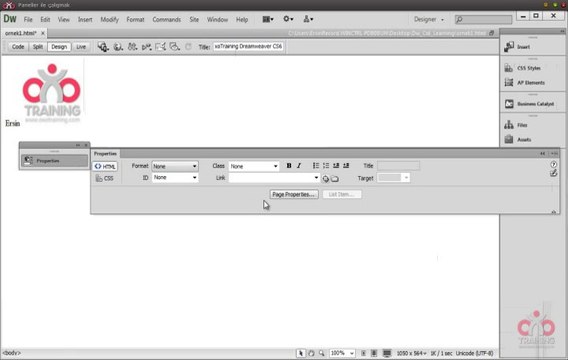Click the File management toolbar icon
The width and height of the screenshot is (568, 360).
tap(132, 47)
